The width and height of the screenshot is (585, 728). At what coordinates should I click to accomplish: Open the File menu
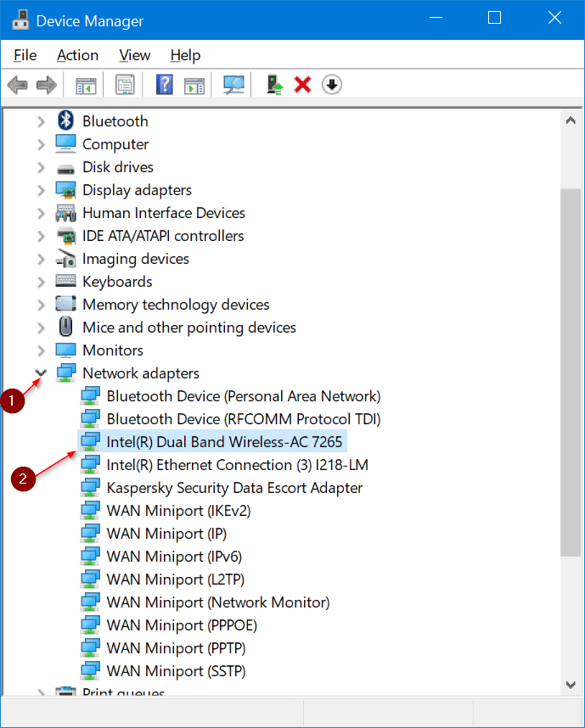click(25, 55)
